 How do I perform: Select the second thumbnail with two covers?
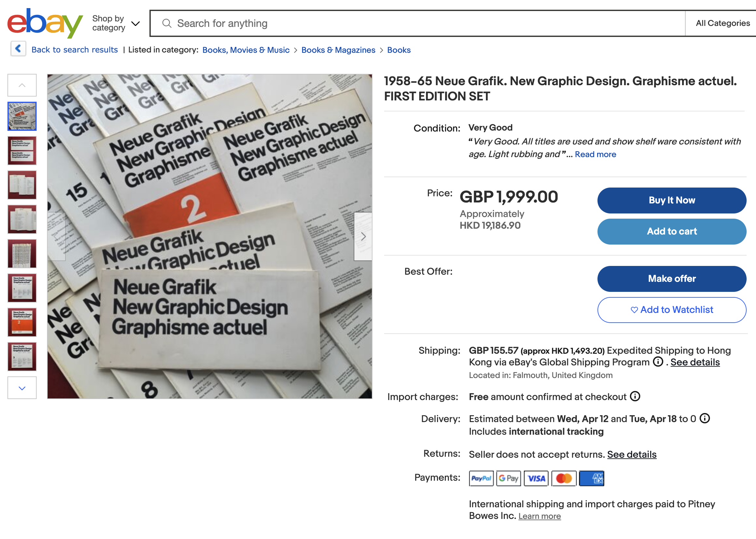(22, 151)
